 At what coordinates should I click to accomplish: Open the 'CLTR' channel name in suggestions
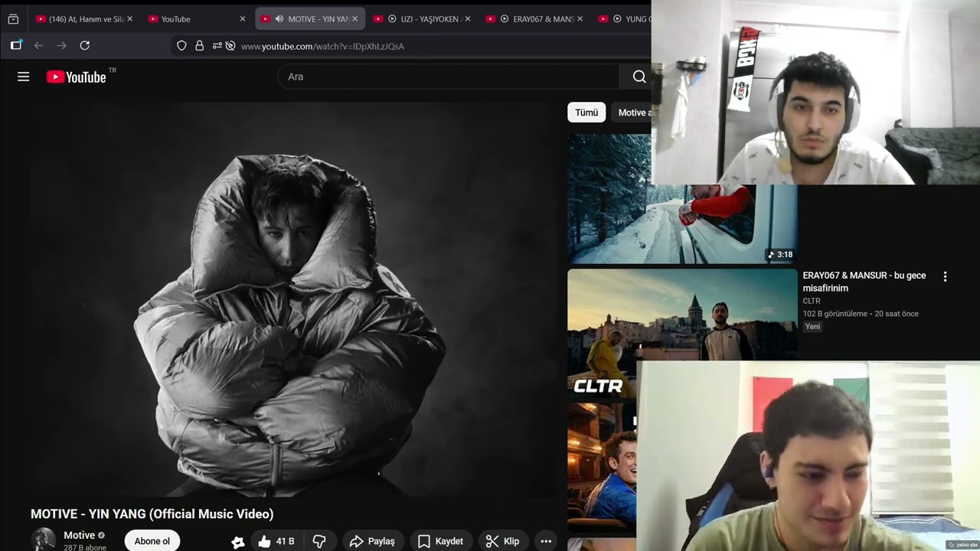click(812, 301)
